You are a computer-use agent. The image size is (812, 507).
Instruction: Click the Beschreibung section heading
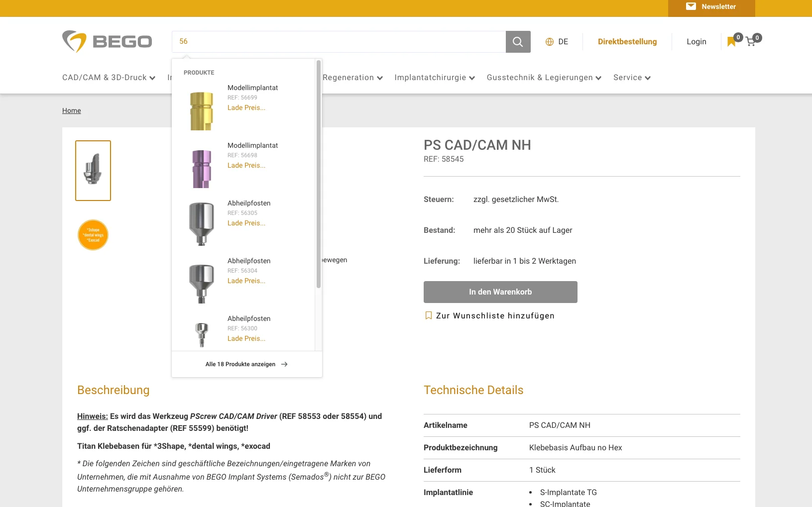114,390
